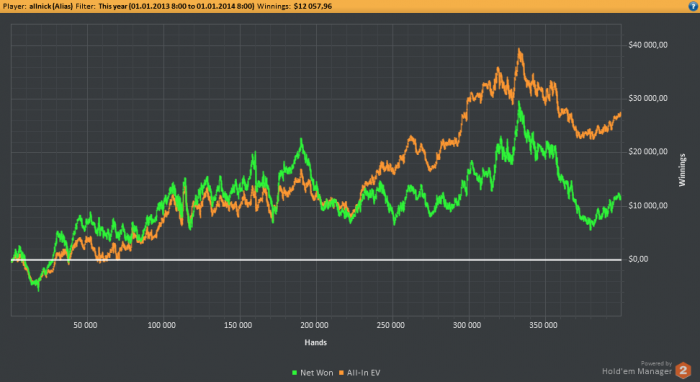Viewport: 700px width, 382px height.
Task: Click the $30 000,00 axis label
Action: [x=648, y=99]
